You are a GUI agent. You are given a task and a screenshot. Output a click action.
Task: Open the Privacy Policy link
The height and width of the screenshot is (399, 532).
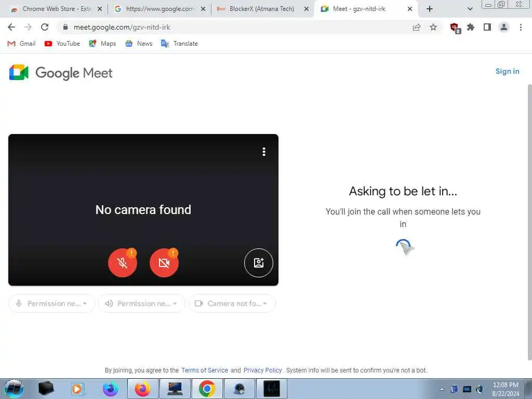(262, 370)
